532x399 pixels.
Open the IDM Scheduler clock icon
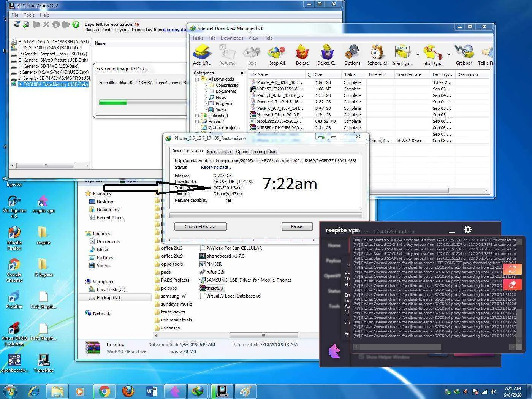377,55
